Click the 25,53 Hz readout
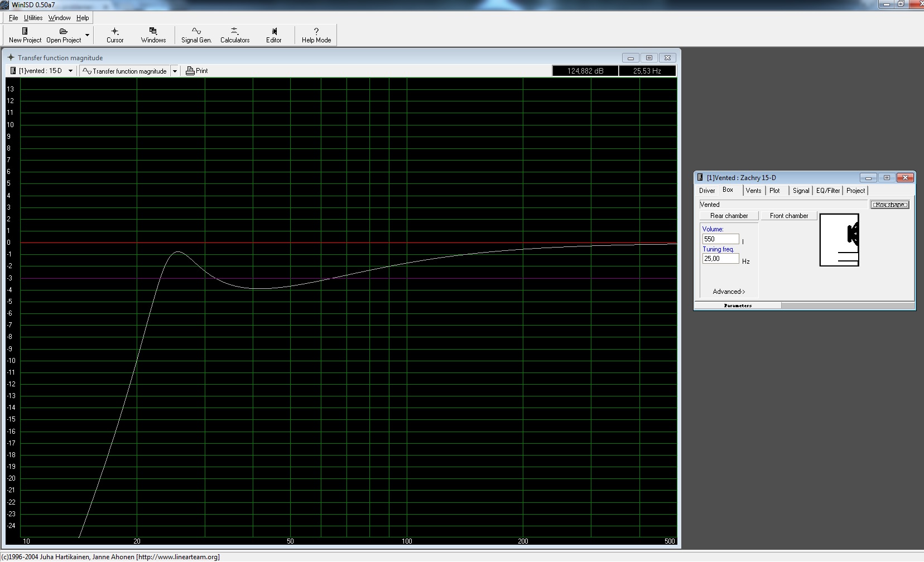The height and width of the screenshot is (562, 924). coord(647,71)
